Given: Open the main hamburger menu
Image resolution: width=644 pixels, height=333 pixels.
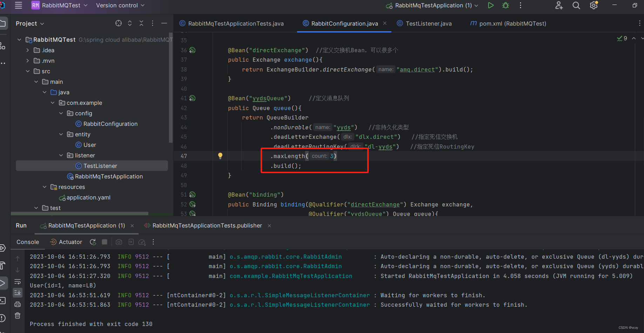Looking at the screenshot, I should [x=18, y=5].
